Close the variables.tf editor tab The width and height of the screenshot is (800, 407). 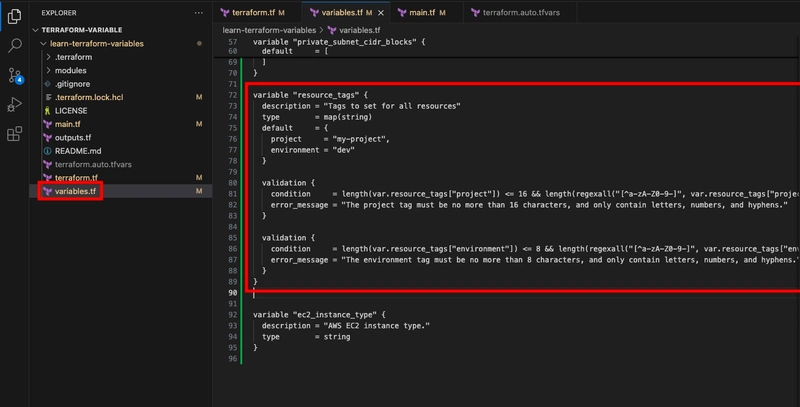point(381,13)
